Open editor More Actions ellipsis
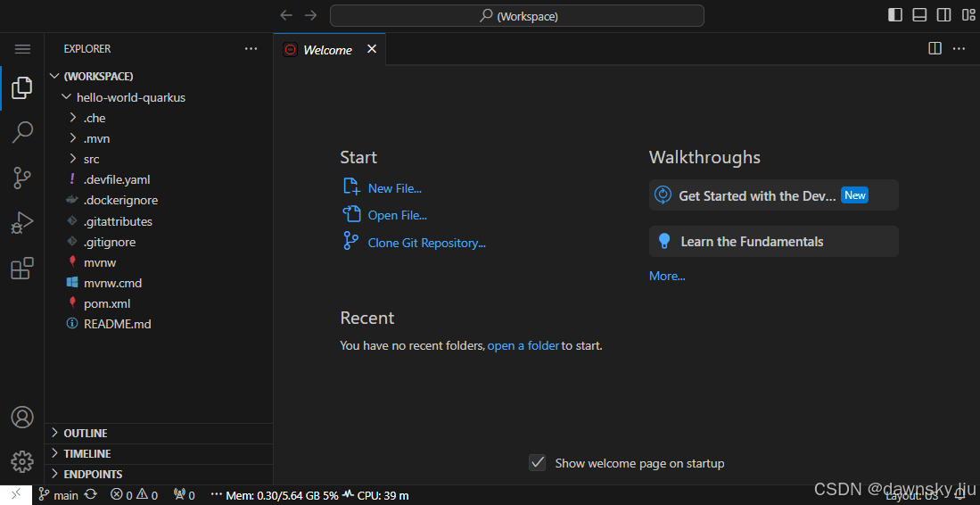The image size is (980, 505). click(x=959, y=49)
